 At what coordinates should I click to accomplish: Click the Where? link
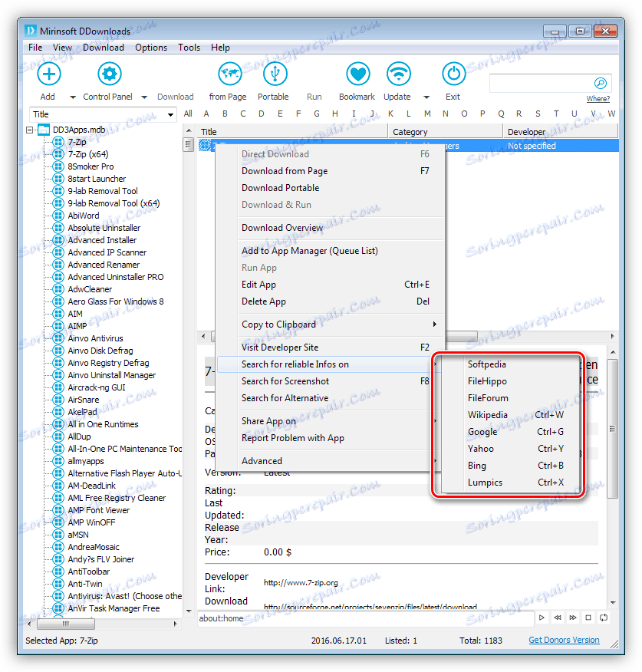pos(598,99)
